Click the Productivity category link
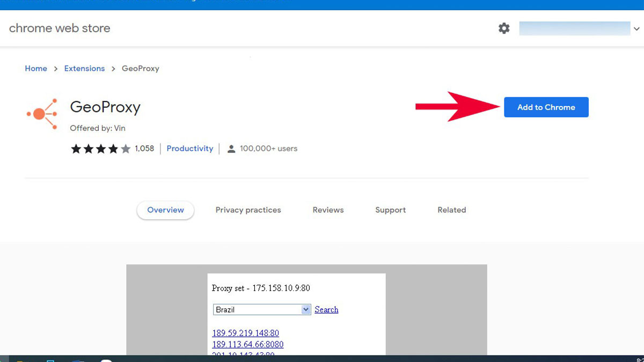Image resolution: width=644 pixels, height=362 pixels. point(189,149)
